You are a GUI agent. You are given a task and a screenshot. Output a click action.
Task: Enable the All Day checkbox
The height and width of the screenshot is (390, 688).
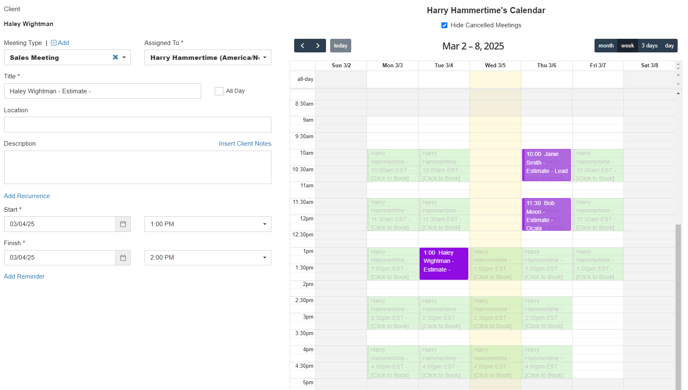(x=219, y=91)
